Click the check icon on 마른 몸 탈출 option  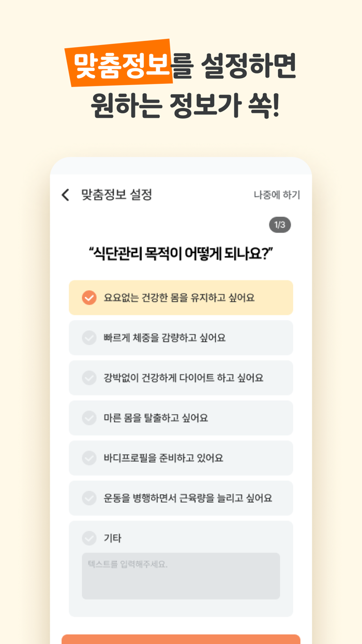[88, 418]
